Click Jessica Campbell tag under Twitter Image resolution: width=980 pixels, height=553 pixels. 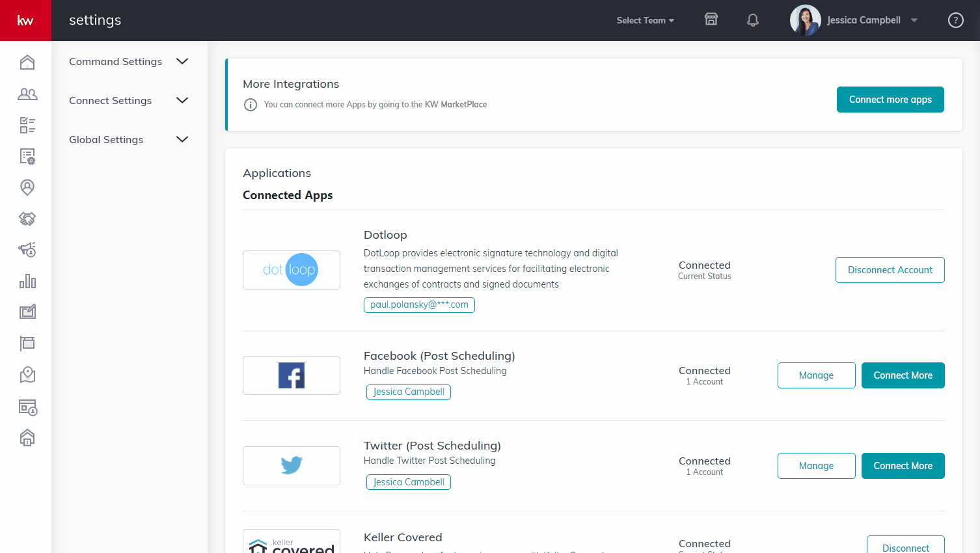click(409, 482)
